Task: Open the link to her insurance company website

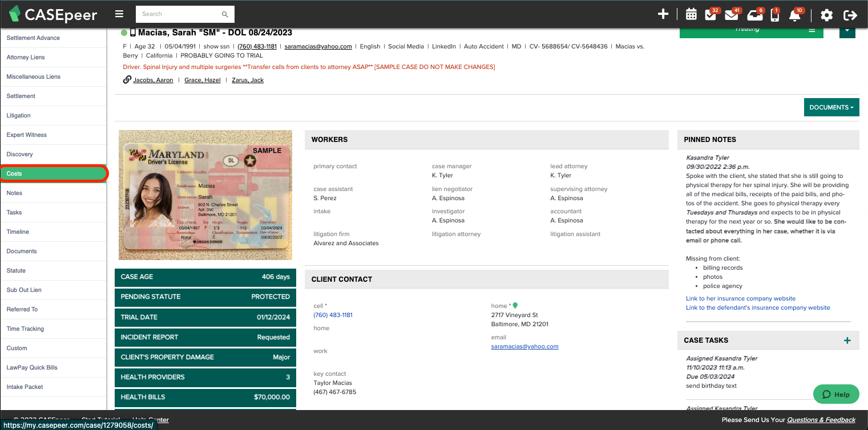Action: [x=740, y=298]
